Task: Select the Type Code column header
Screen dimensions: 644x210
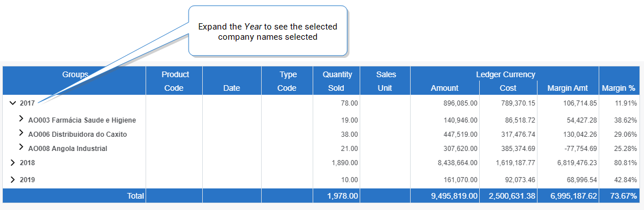Action: pyautogui.click(x=287, y=81)
